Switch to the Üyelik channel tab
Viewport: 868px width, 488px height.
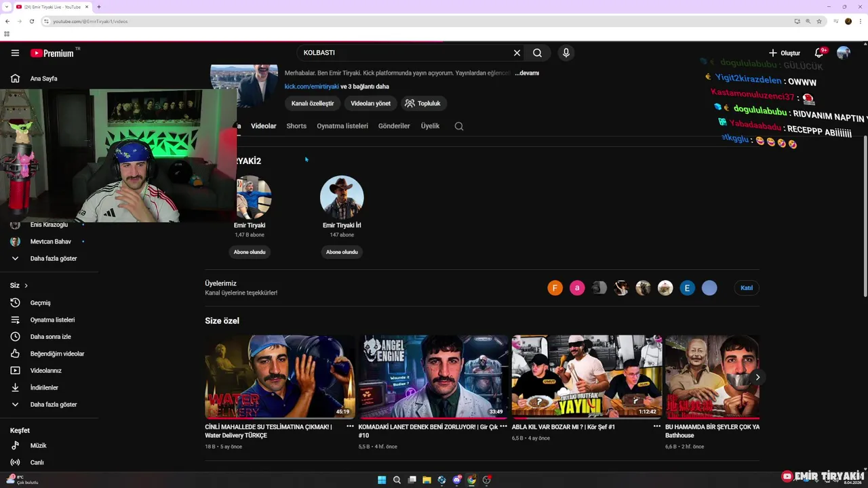430,126
